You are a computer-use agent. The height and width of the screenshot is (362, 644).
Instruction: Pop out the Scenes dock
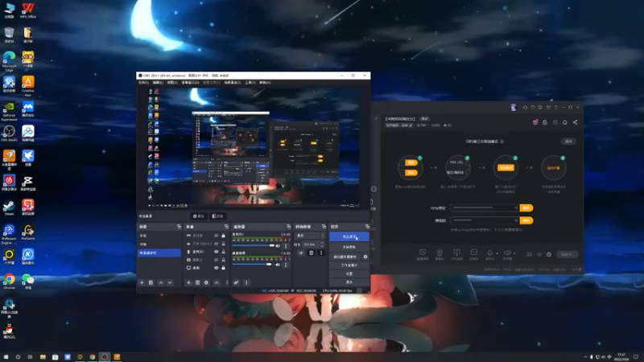(179, 227)
